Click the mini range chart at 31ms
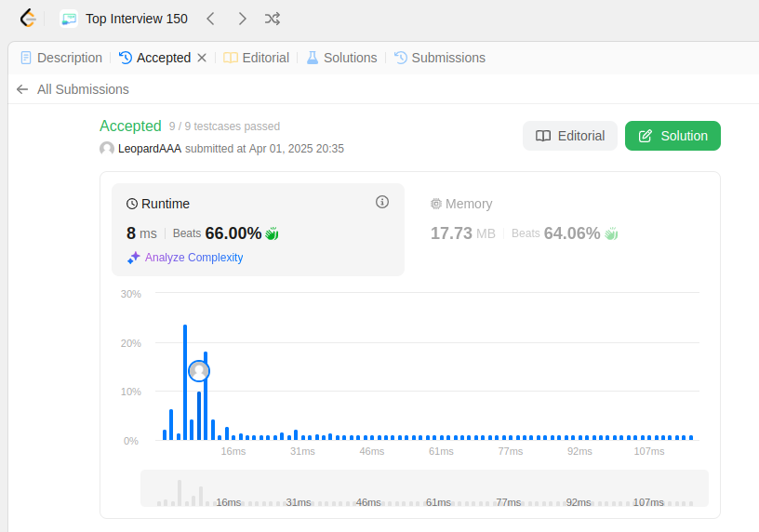Viewport: 759px width, 532px height. click(299, 502)
